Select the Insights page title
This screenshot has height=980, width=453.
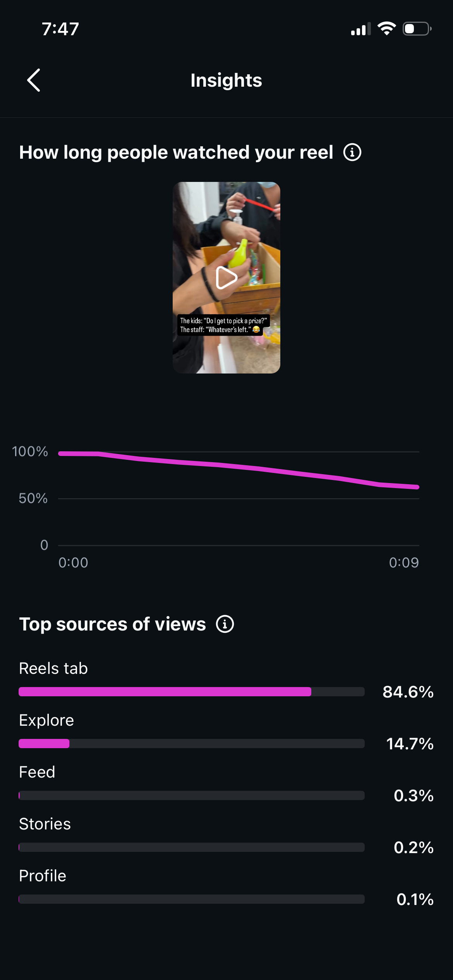226,80
